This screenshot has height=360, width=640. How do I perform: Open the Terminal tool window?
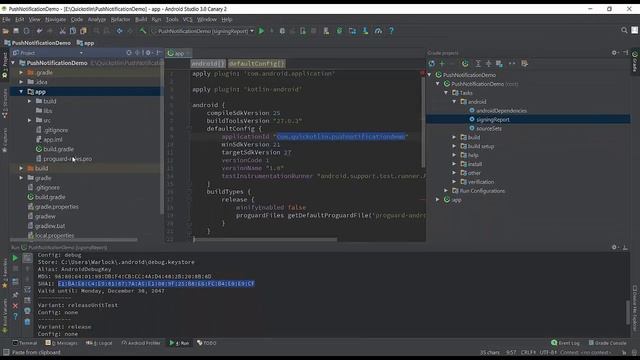coord(25,343)
